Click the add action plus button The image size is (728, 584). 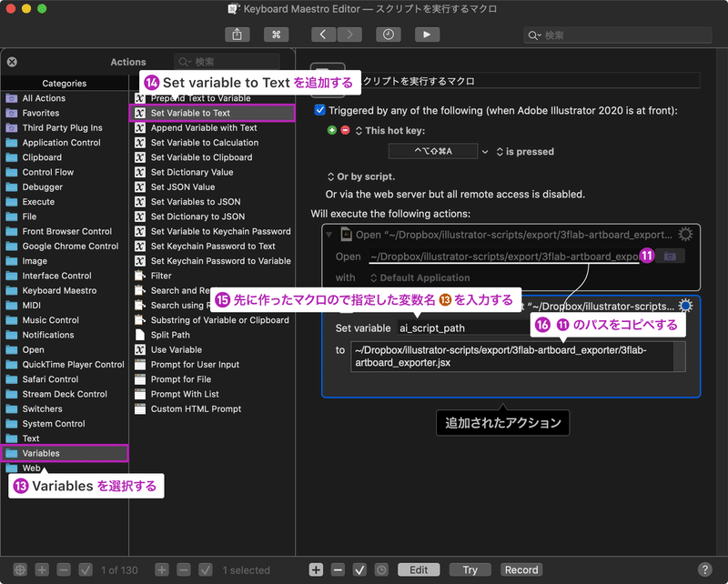tap(316, 569)
